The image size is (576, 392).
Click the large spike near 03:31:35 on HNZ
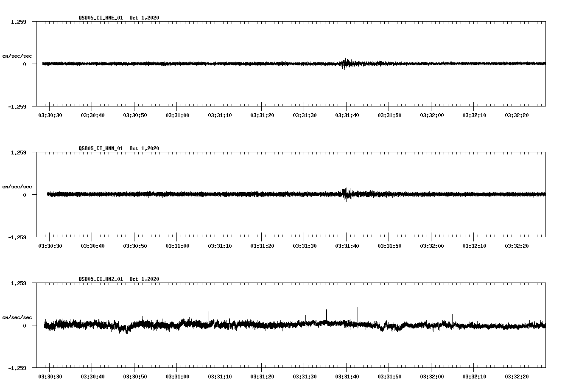pyautogui.click(x=327, y=314)
